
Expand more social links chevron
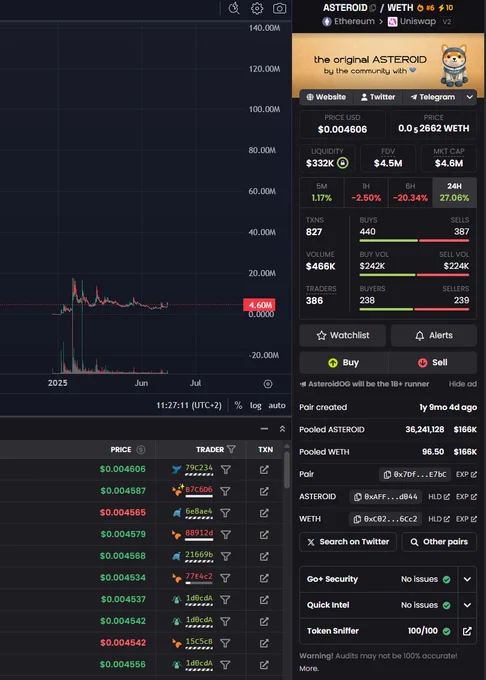(x=470, y=97)
